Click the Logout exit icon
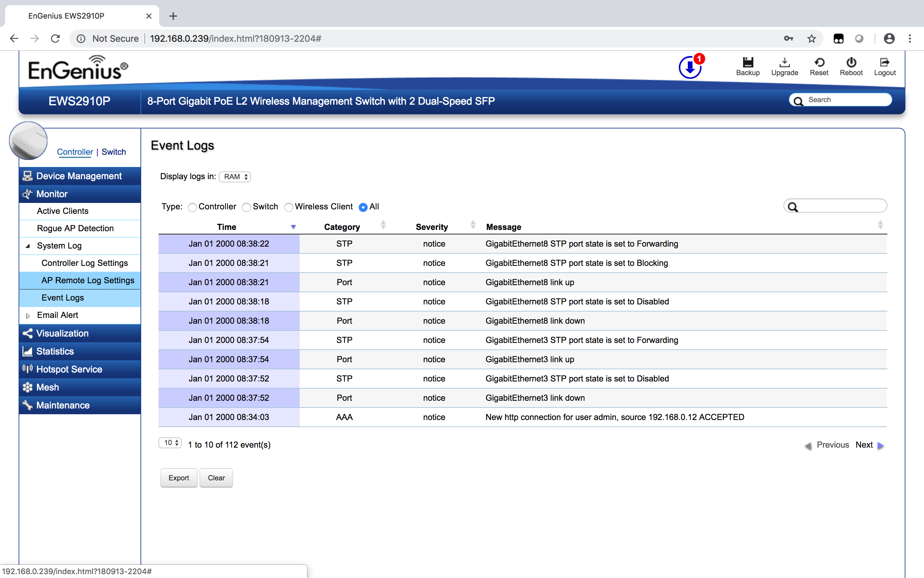Image resolution: width=924 pixels, height=578 pixels. click(884, 62)
